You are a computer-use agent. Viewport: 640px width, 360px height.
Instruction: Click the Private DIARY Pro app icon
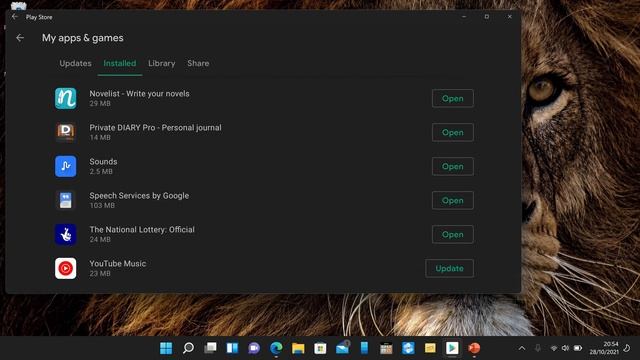click(x=66, y=132)
